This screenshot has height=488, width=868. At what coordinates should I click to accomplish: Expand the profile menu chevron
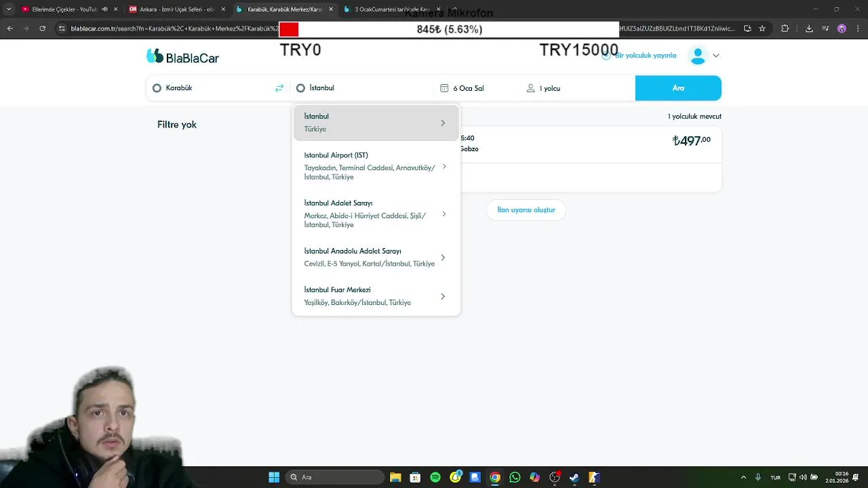click(x=716, y=56)
